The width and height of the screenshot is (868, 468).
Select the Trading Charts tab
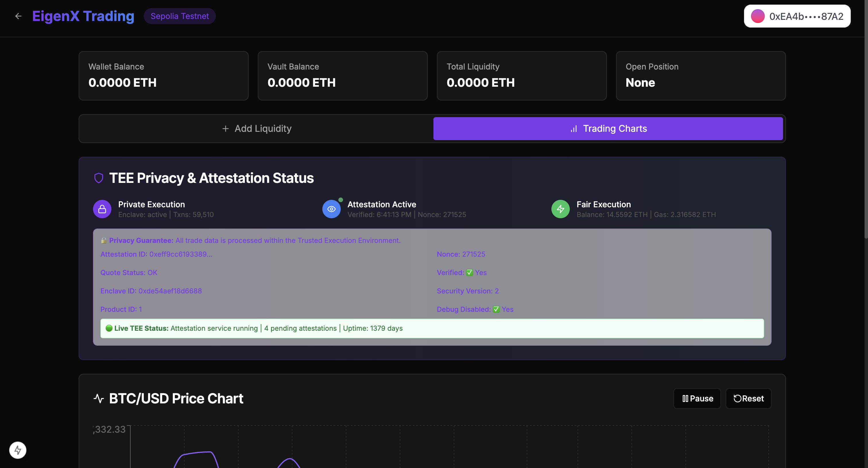(608, 129)
